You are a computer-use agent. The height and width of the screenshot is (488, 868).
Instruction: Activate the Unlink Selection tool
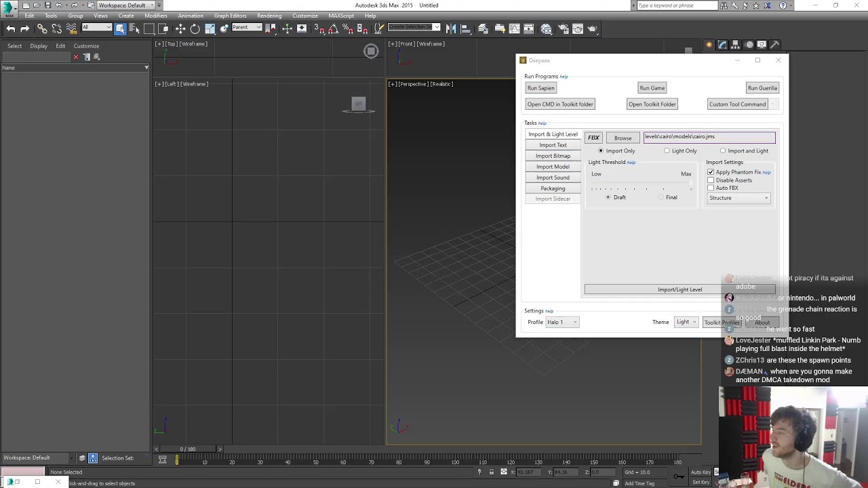point(56,28)
